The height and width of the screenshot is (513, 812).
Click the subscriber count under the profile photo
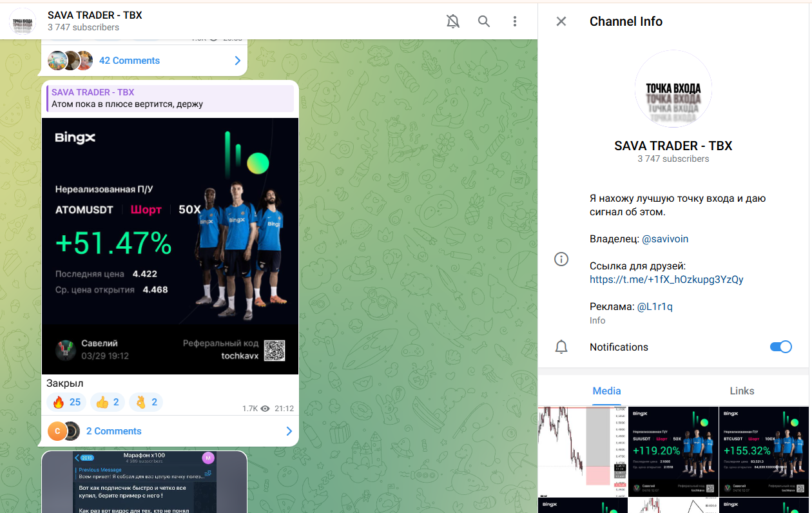[673, 159]
